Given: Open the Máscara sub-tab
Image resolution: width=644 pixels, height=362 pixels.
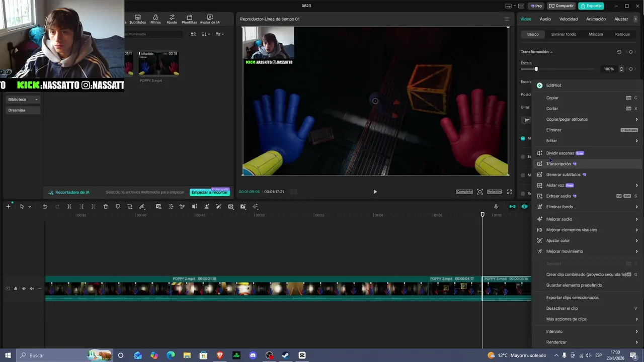Looking at the screenshot, I should pos(596,34).
